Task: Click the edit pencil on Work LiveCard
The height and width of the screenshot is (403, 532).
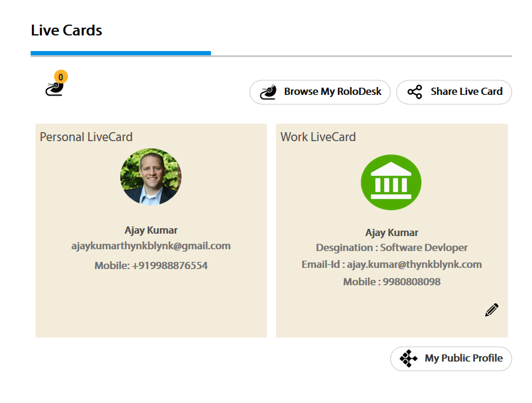Action: pyautogui.click(x=492, y=310)
